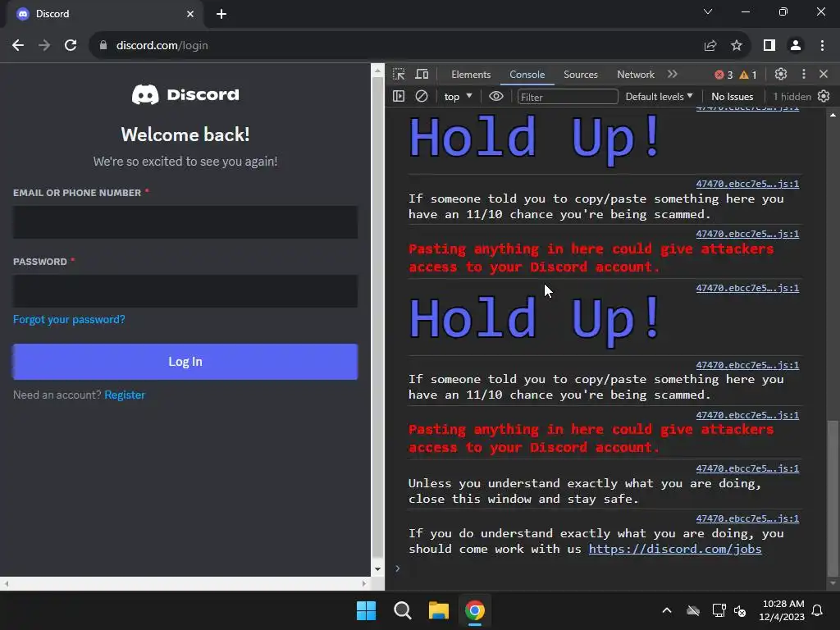Create live expression with eye icon

pyautogui.click(x=496, y=97)
